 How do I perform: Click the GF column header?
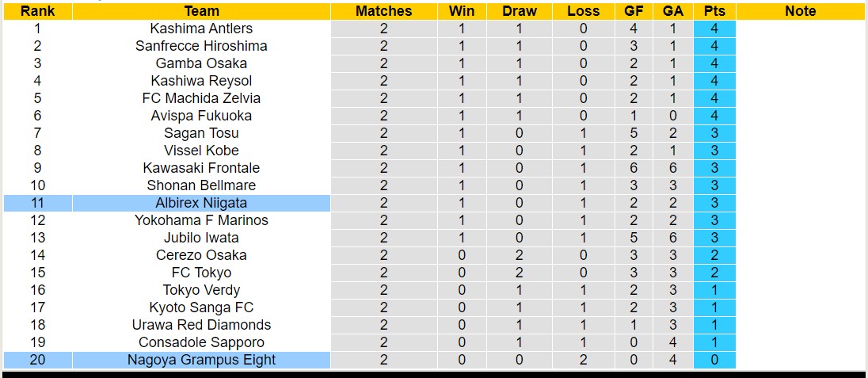pyautogui.click(x=634, y=11)
